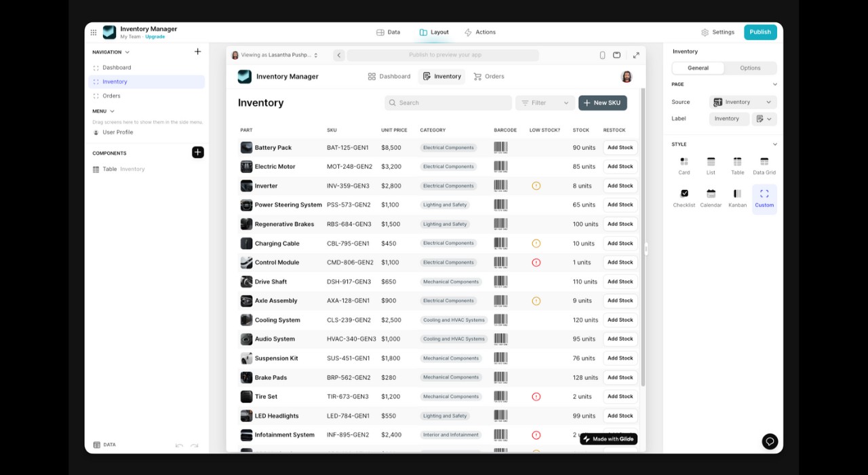
Task: Open the Layout tab
Action: pos(434,32)
